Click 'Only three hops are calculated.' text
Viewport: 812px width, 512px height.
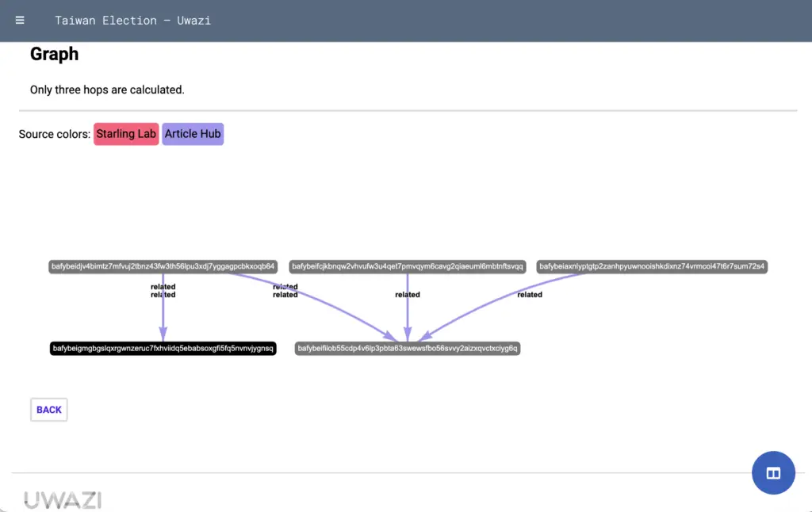click(107, 90)
